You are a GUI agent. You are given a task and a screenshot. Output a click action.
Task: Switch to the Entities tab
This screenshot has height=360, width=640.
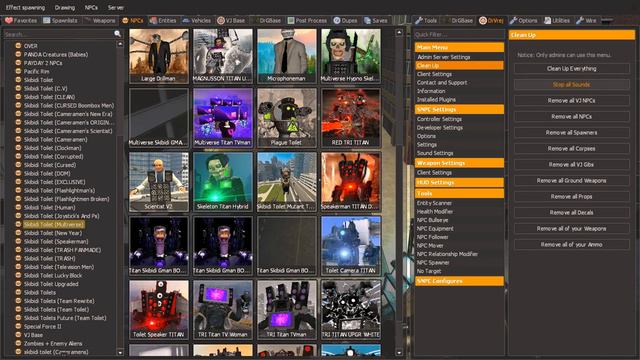[163, 20]
